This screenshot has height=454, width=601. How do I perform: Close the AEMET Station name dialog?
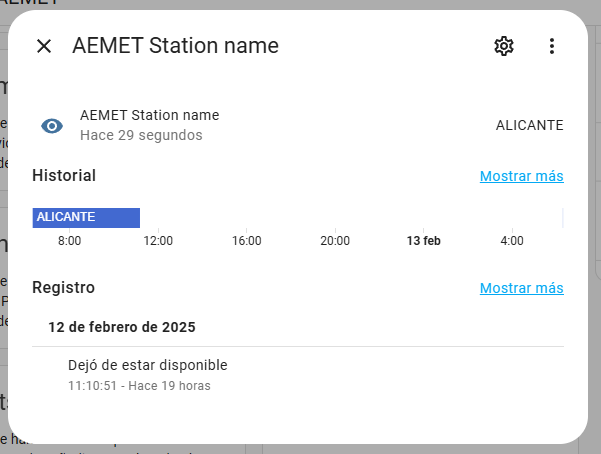click(x=44, y=46)
